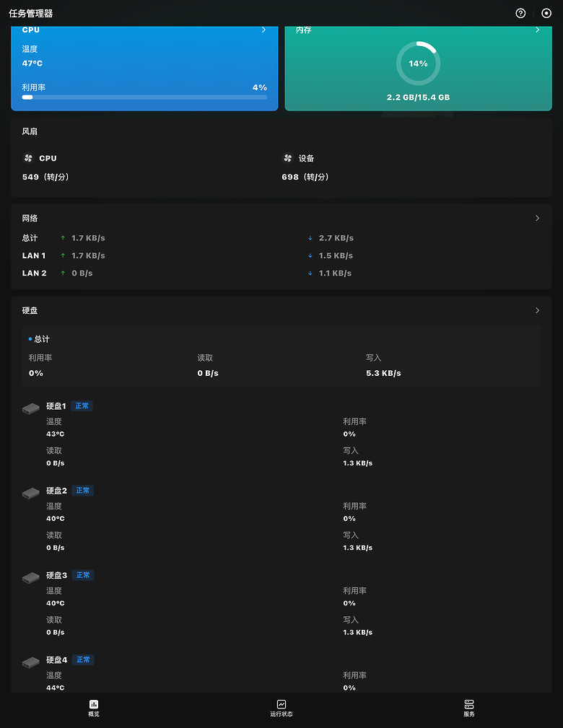Click the 正常 badge of 硬盘1
The image size is (563, 728).
coord(82,405)
